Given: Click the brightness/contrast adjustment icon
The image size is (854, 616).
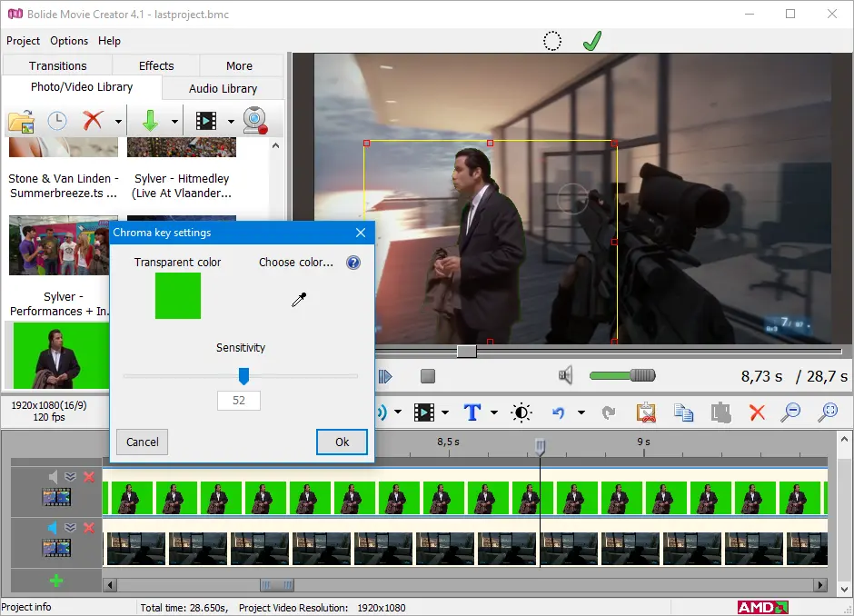Looking at the screenshot, I should pos(522,412).
